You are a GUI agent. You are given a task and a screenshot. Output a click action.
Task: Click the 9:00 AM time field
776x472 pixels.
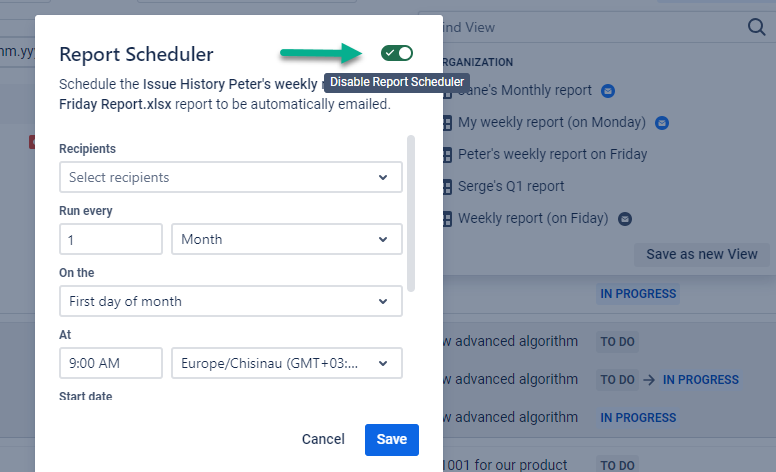coord(110,363)
